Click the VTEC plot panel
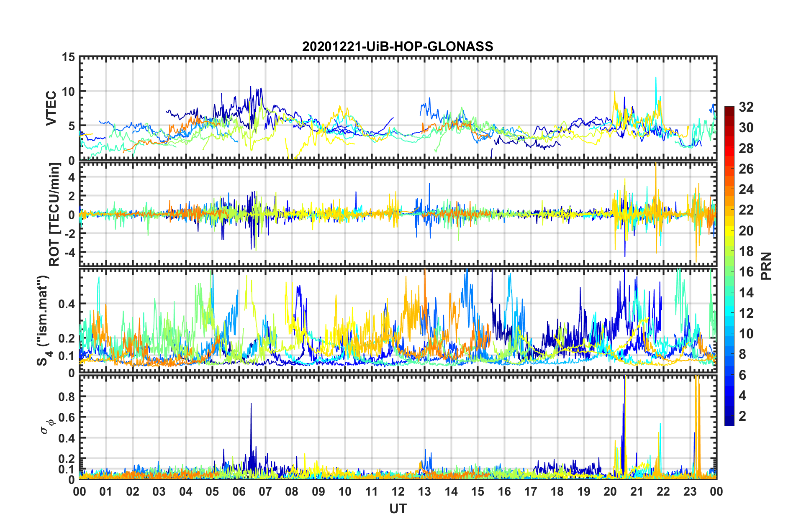The width and height of the screenshot is (796, 532). point(398,108)
